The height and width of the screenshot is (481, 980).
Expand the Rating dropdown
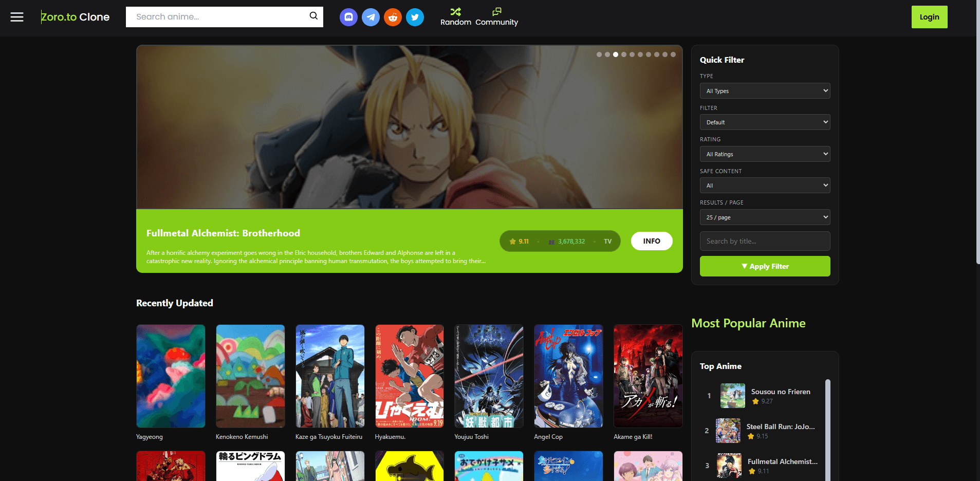tap(765, 154)
